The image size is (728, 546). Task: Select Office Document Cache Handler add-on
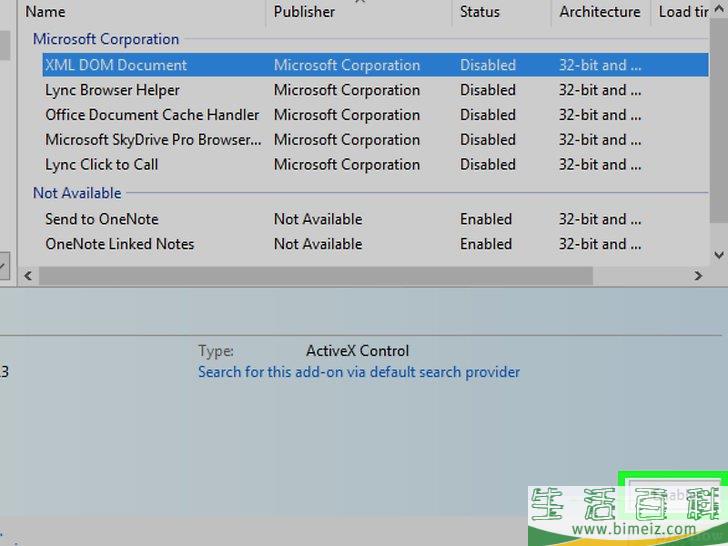pyautogui.click(x=375, y=115)
